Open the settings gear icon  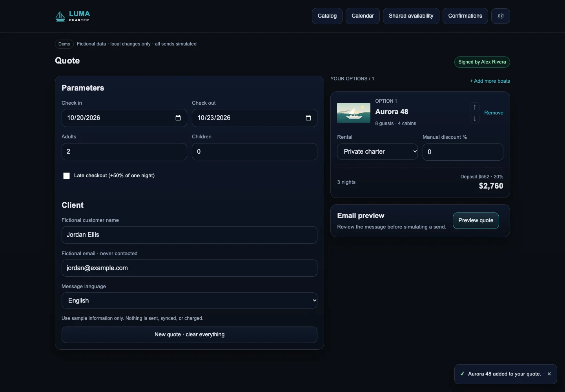(x=501, y=16)
